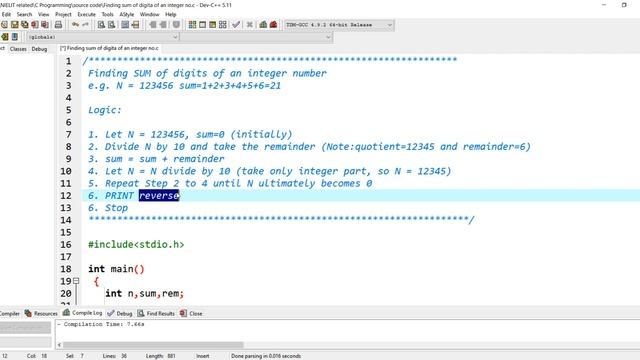Click the grayed Project Options shield icon

click(x=176, y=25)
